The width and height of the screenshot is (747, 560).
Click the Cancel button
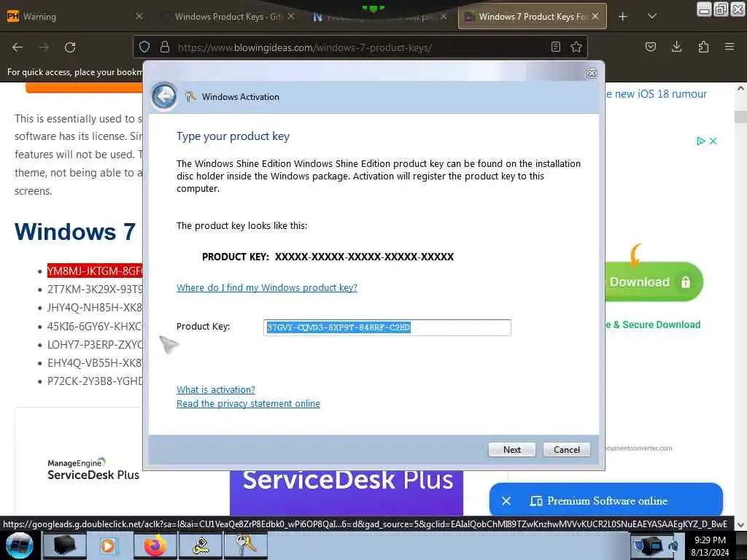tap(566, 449)
